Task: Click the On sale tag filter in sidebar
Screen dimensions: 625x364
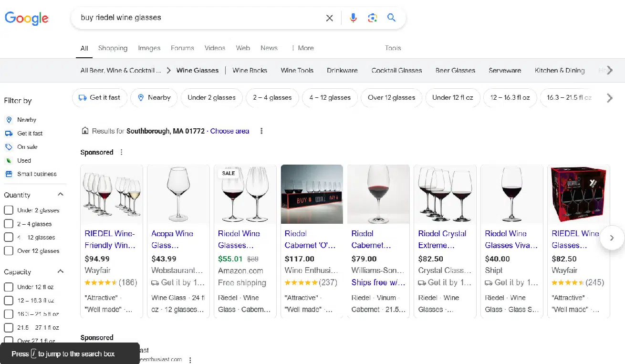Action: click(x=21, y=147)
